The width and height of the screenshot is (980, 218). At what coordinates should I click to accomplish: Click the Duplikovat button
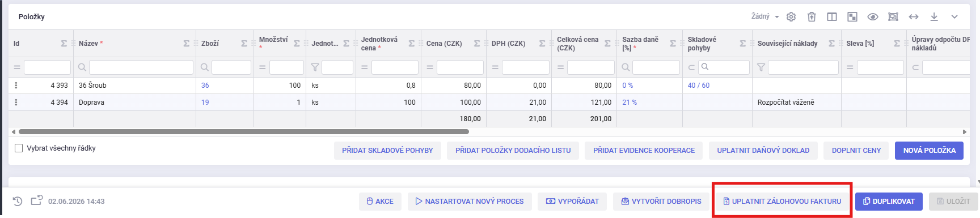point(889,202)
